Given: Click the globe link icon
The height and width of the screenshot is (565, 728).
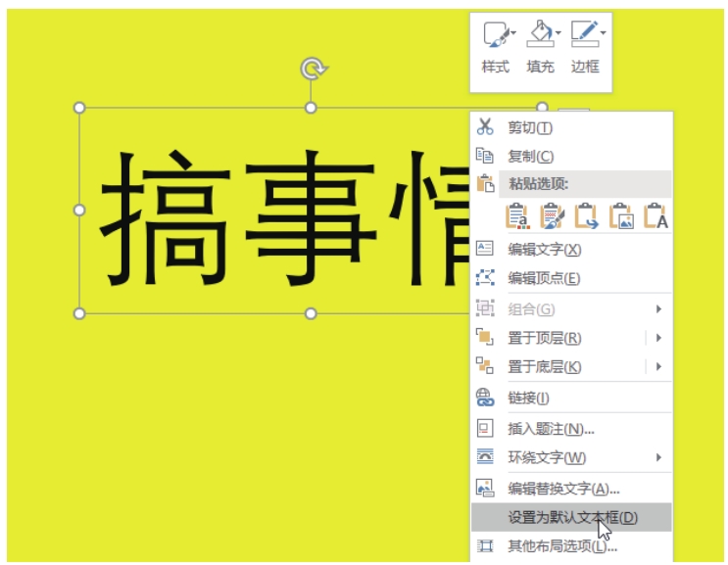Looking at the screenshot, I should [x=485, y=398].
